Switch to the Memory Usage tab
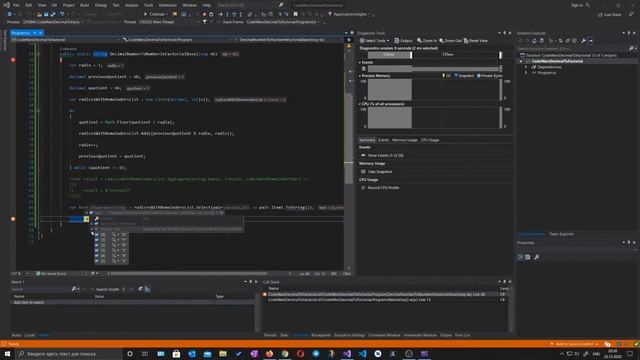640x360 pixels. coord(404,140)
